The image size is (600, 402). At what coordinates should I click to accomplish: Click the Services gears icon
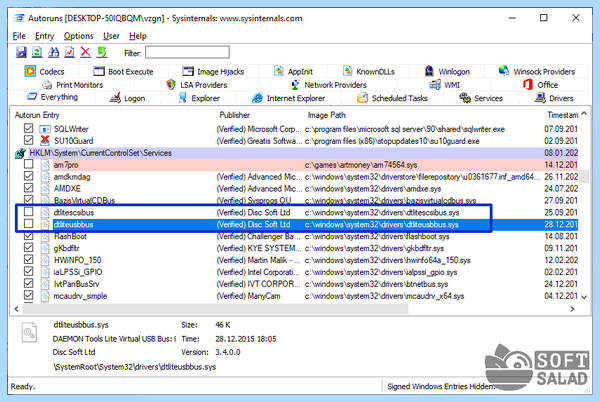pyautogui.click(x=465, y=98)
